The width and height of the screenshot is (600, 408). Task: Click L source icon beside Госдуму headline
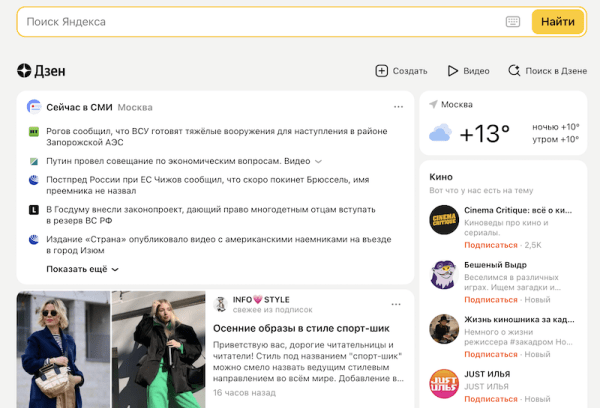[34, 210]
